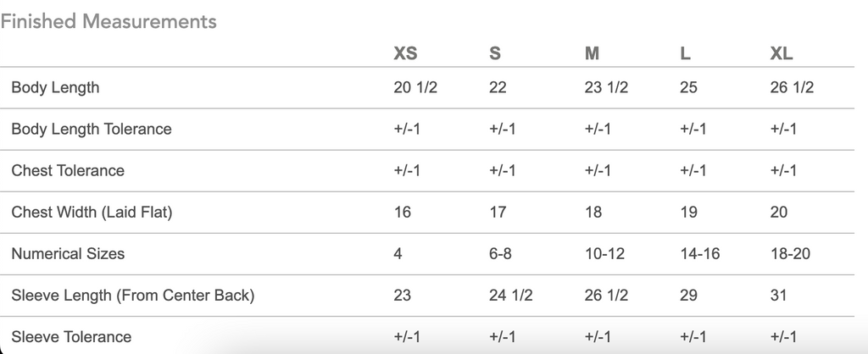Select the M size column header
The image size is (868, 354).
tap(592, 53)
